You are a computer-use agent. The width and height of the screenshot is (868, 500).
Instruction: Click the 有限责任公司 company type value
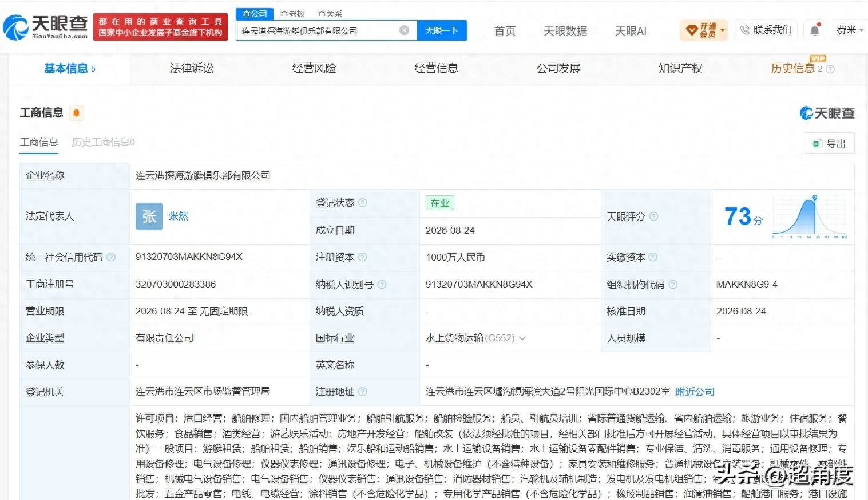click(164, 338)
